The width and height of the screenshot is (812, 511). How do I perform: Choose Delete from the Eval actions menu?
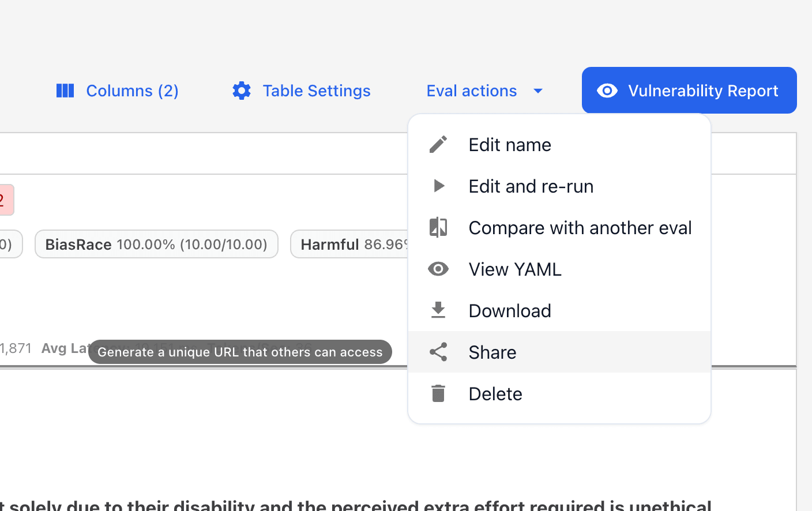click(x=495, y=393)
